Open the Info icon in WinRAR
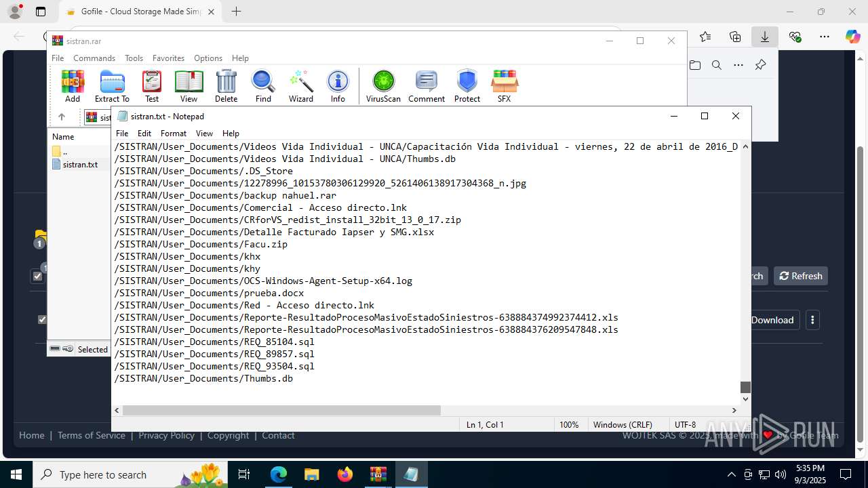The width and height of the screenshot is (868, 488). (338, 86)
